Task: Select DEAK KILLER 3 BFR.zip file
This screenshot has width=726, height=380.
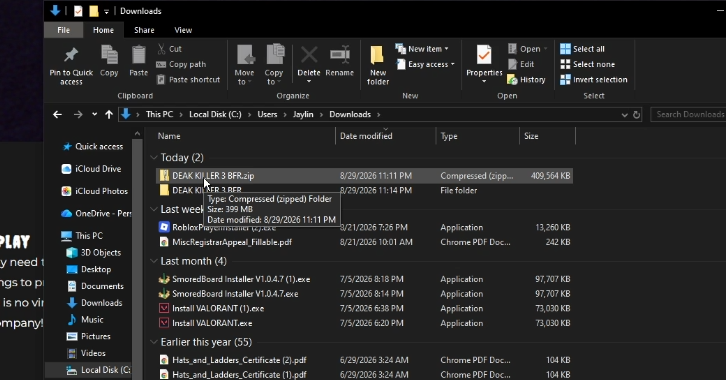Action: tap(365, 176)
